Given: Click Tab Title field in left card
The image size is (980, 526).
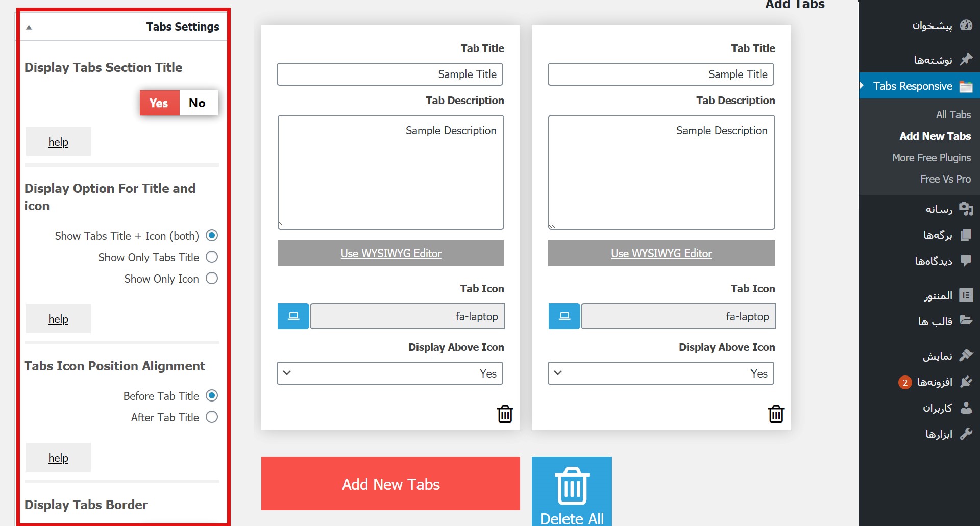Looking at the screenshot, I should click(x=390, y=74).
